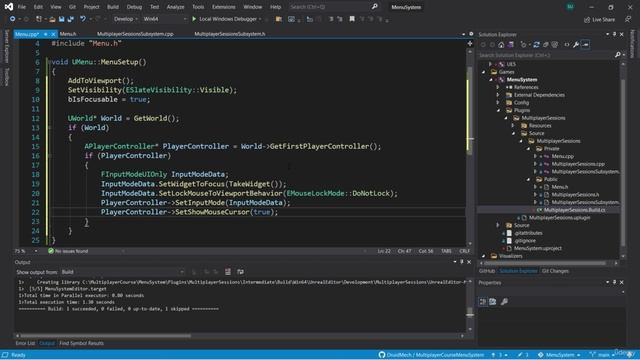Screen dimensions: 640x360
Task: Open Show output from Build dropdown
Action: coord(122,272)
